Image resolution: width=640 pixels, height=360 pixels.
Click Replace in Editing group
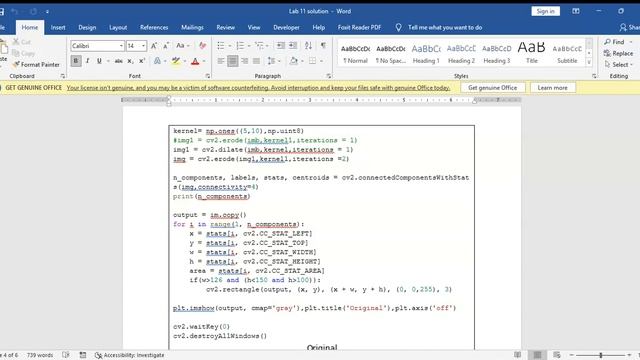[x=618, y=53]
